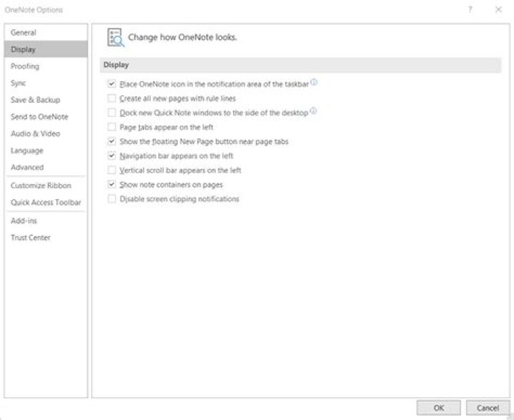Open Language options

[x=46, y=150]
